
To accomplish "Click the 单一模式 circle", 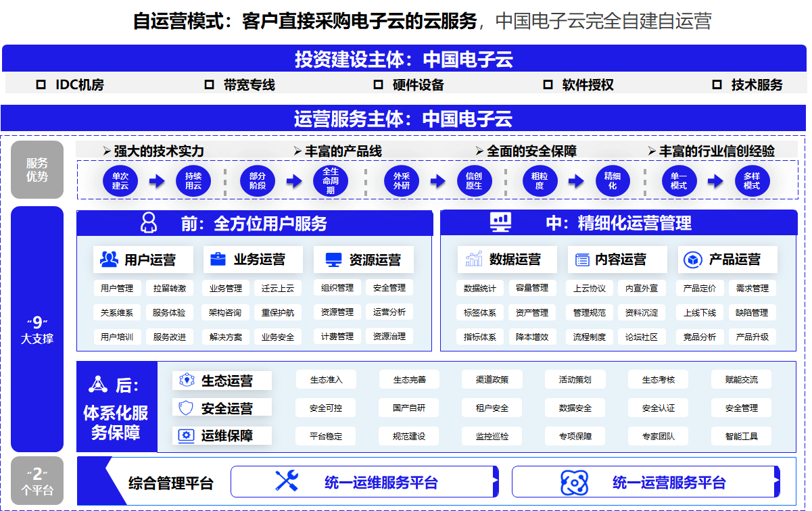I will click(679, 180).
